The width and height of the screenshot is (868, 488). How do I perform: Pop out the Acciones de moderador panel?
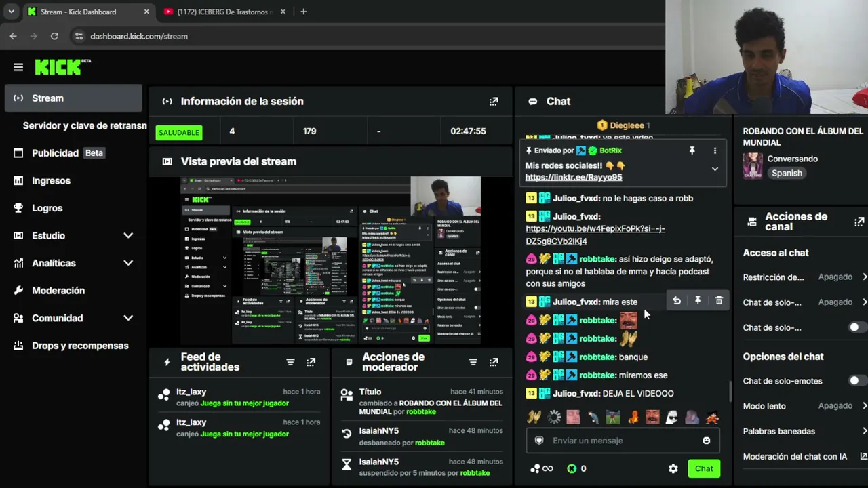coord(494,363)
